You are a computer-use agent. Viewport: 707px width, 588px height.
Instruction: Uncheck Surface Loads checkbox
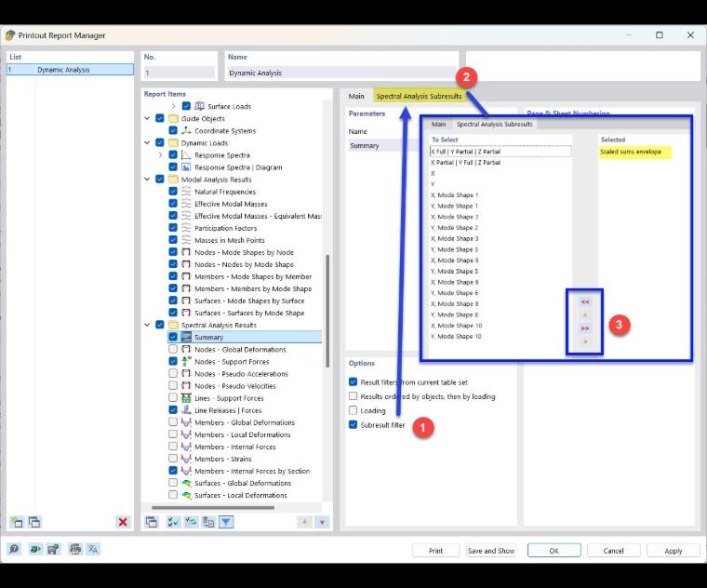[186, 106]
